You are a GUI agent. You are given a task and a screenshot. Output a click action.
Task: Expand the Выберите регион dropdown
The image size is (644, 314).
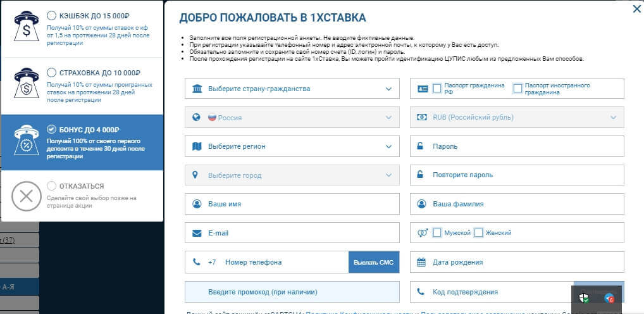(x=292, y=146)
